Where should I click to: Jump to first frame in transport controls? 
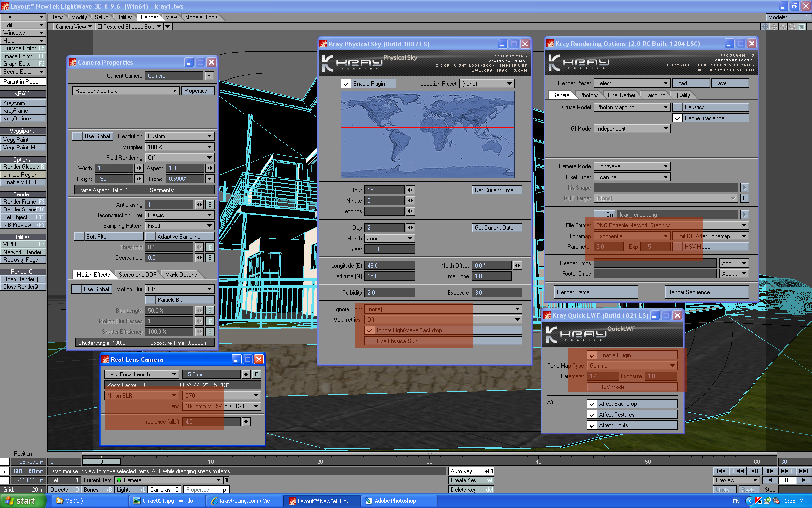[721, 471]
